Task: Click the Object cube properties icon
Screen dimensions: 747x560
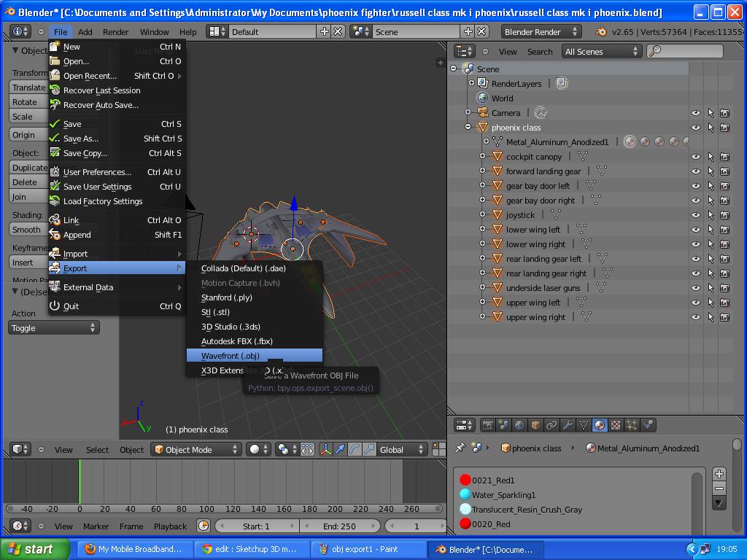Action: [x=535, y=425]
